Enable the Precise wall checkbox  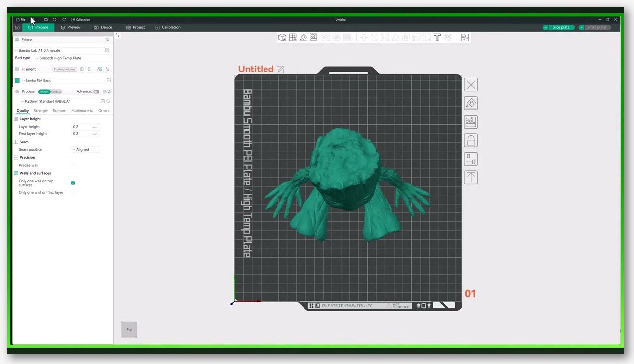(x=73, y=165)
